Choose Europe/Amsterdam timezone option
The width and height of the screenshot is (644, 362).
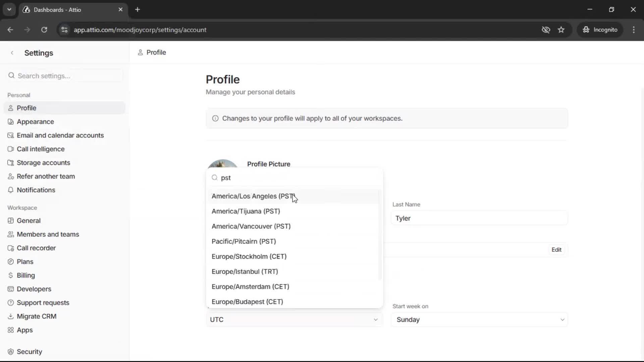(250, 287)
